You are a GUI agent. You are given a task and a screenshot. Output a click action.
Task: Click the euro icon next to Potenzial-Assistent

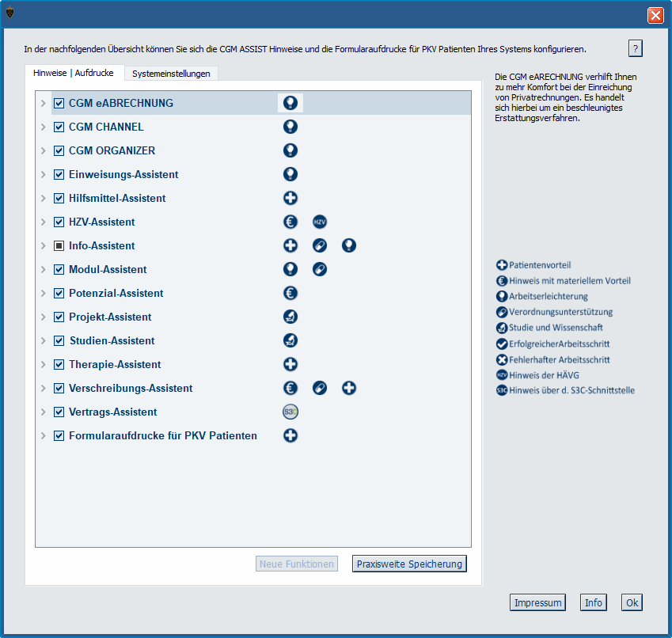[x=290, y=293]
